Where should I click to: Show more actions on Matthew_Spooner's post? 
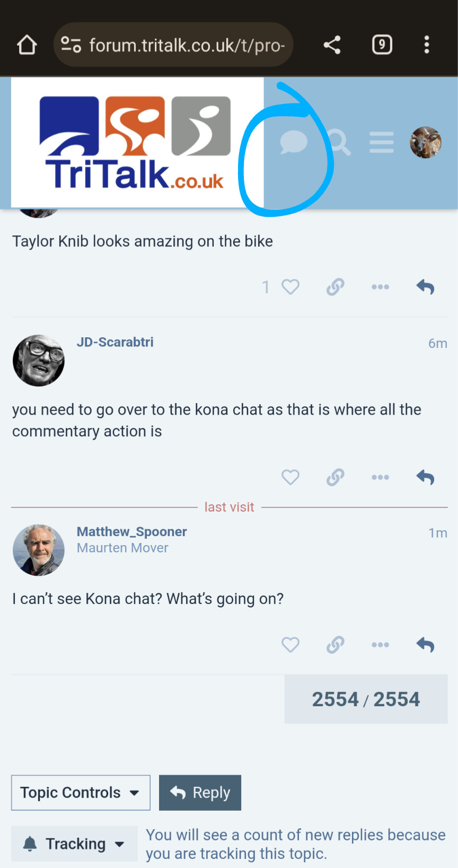[380, 645]
